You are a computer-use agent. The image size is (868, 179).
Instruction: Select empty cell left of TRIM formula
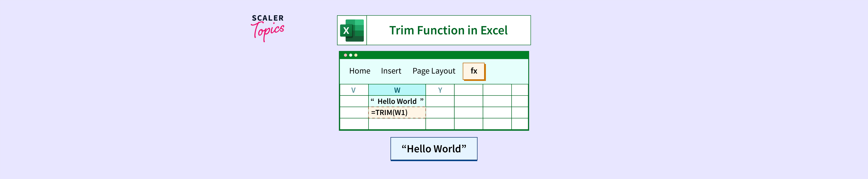click(354, 112)
